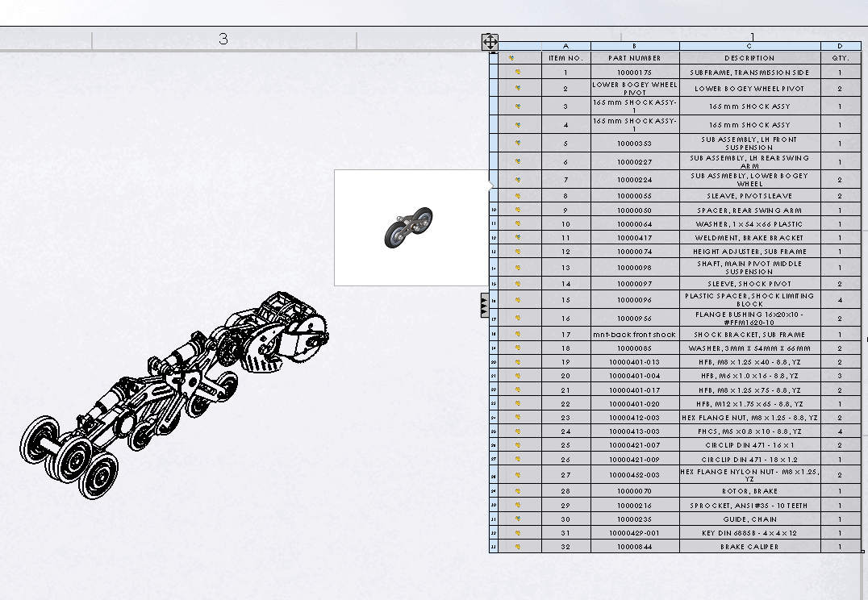This screenshot has height=600, width=868.
Task: Click the part icon for item 19
Action: click(518, 362)
